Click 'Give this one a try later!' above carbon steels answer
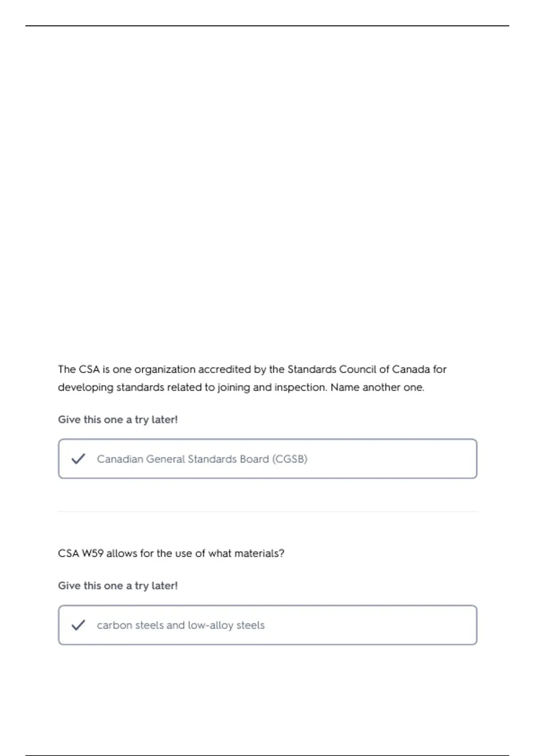Viewport: 534px width, 756px height. [x=118, y=586]
